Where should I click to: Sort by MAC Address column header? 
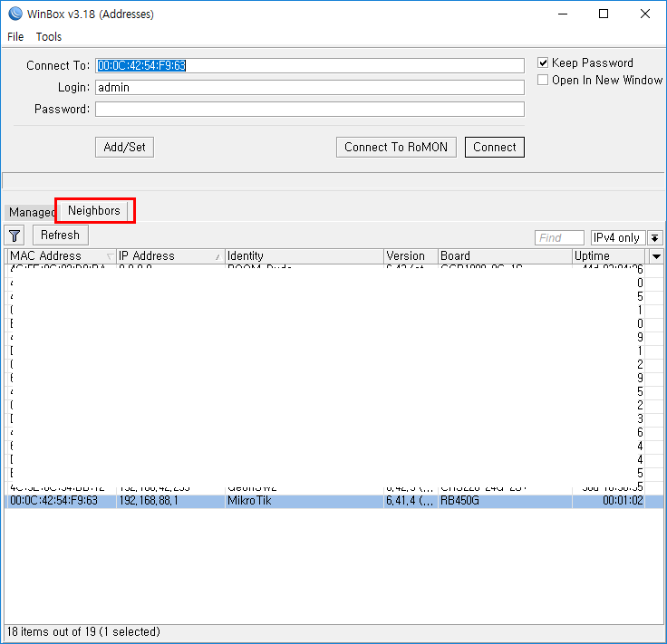coord(62,256)
